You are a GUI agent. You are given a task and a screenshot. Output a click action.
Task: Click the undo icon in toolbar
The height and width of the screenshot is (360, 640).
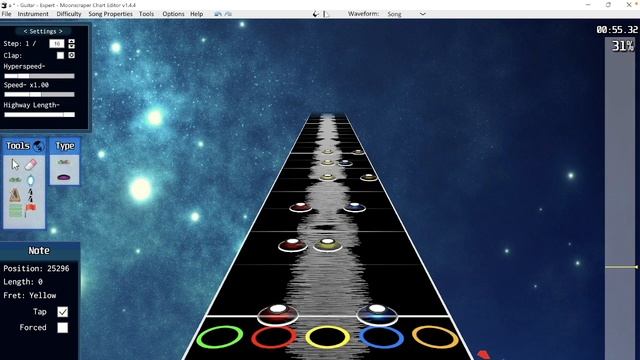(x=218, y=14)
